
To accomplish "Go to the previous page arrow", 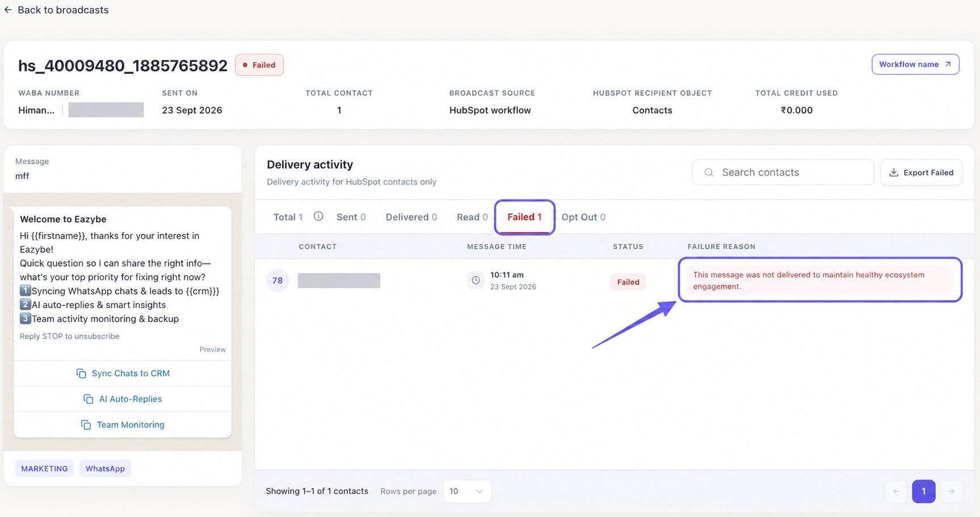I will tap(896, 491).
